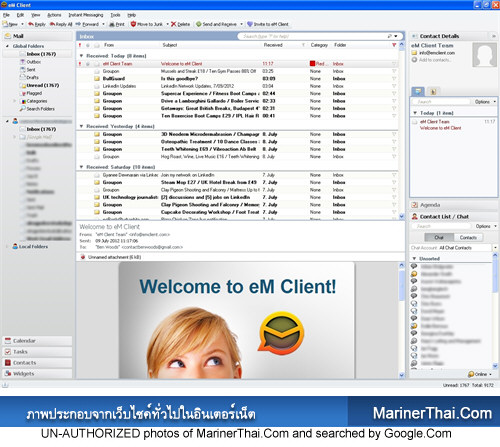Switch to the Tasks section
The width and height of the screenshot is (500, 447).
click(x=37, y=352)
